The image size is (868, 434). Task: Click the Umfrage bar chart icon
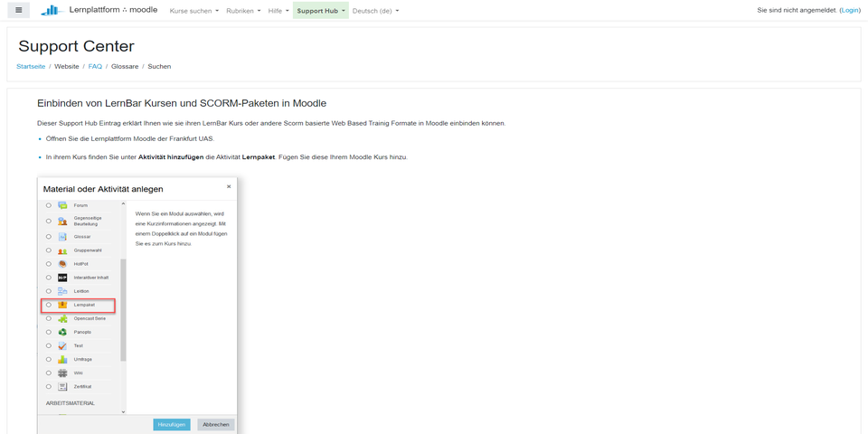pyautogui.click(x=62, y=359)
